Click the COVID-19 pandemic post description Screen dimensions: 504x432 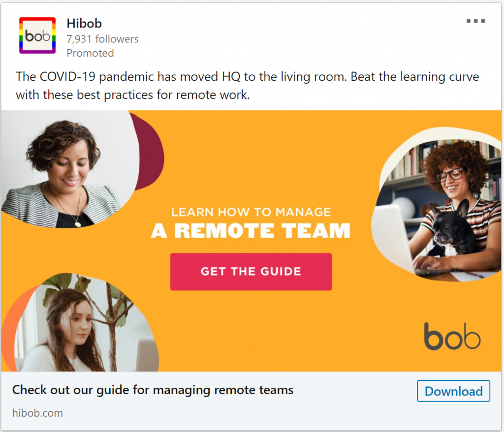click(x=247, y=86)
